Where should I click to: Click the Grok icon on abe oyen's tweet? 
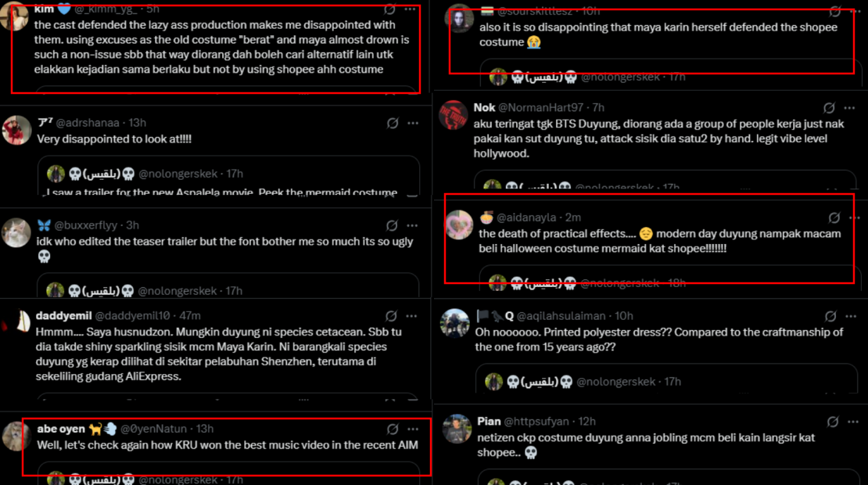point(393,429)
